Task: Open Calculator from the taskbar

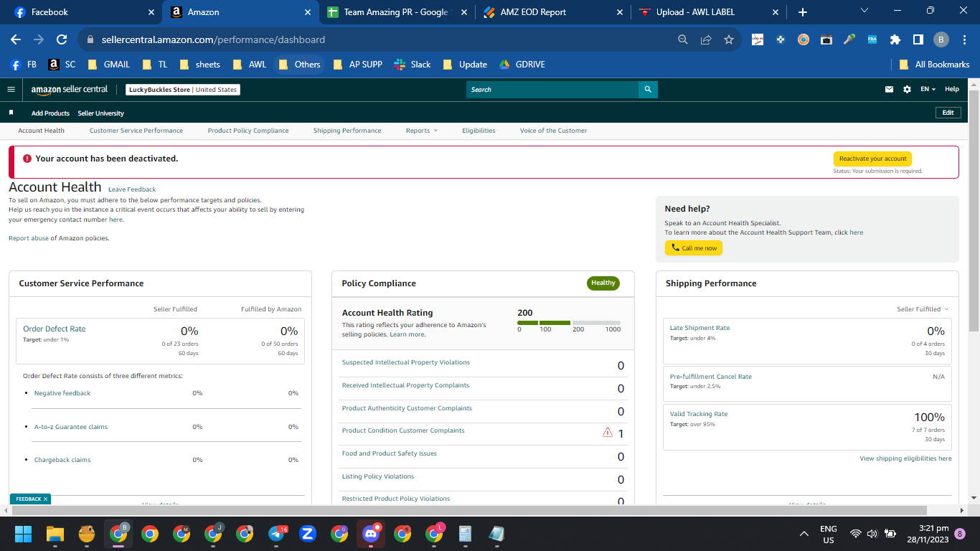Action: tap(465, 534)
